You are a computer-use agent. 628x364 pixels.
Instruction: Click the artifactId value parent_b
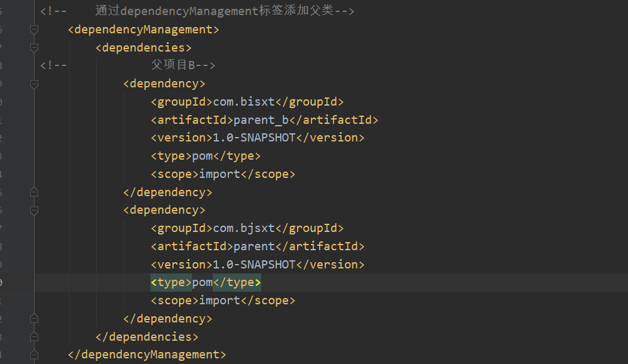click(x=261, y=120)
